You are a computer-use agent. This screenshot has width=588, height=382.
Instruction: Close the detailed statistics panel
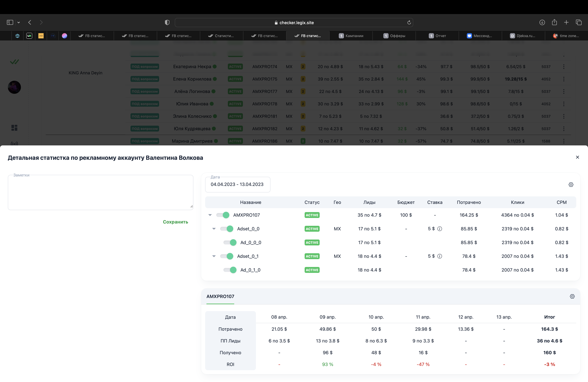coord(577,157)
